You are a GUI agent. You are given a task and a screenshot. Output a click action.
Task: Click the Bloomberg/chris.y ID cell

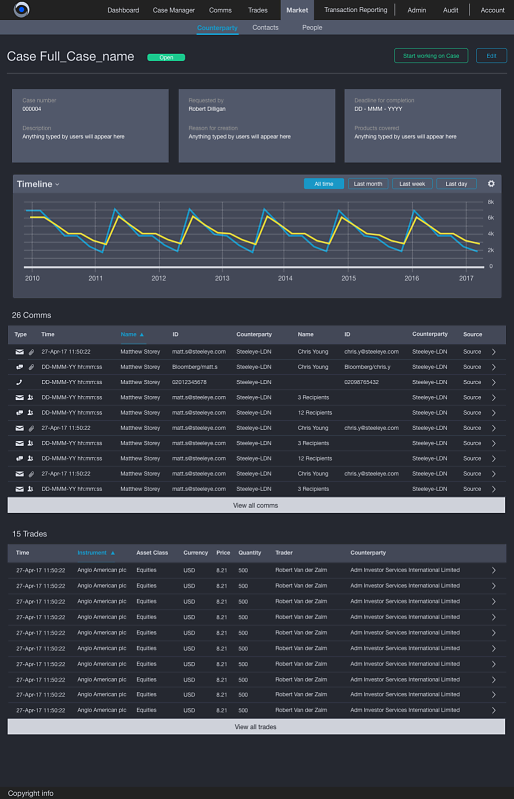367,367
